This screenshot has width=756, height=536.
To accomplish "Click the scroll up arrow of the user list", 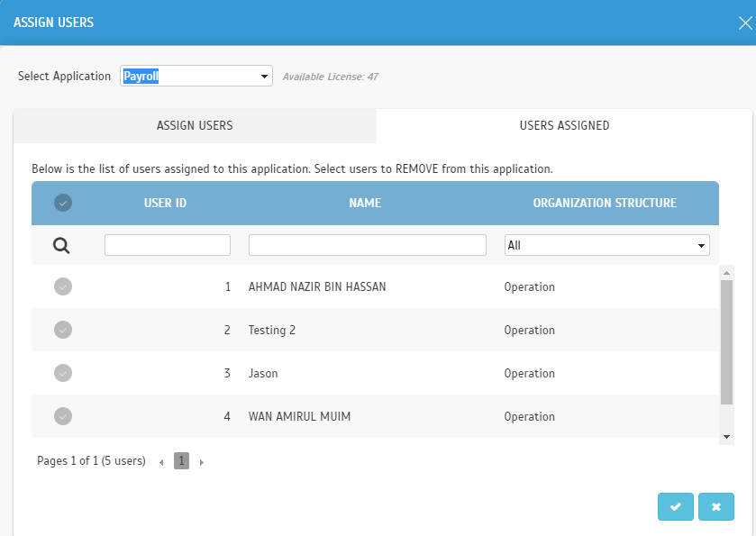I will (x=726, y=273).
